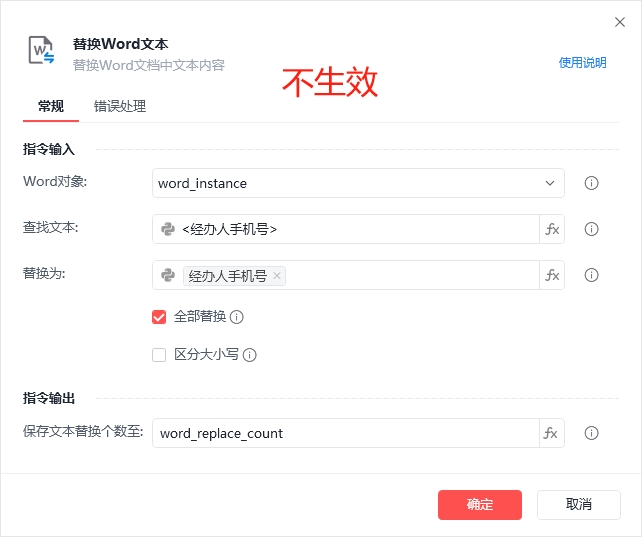Expand the Word对象 dropdown arrow
The width and height of the screenshot is (642, 537).
[x=550, y=183]
